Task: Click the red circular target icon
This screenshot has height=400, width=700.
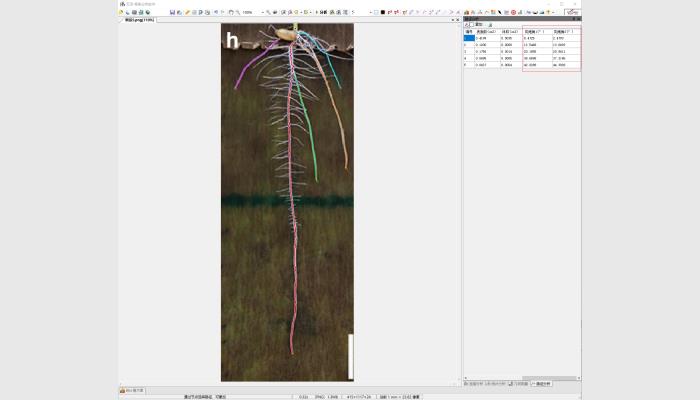Action: [514, 12]
